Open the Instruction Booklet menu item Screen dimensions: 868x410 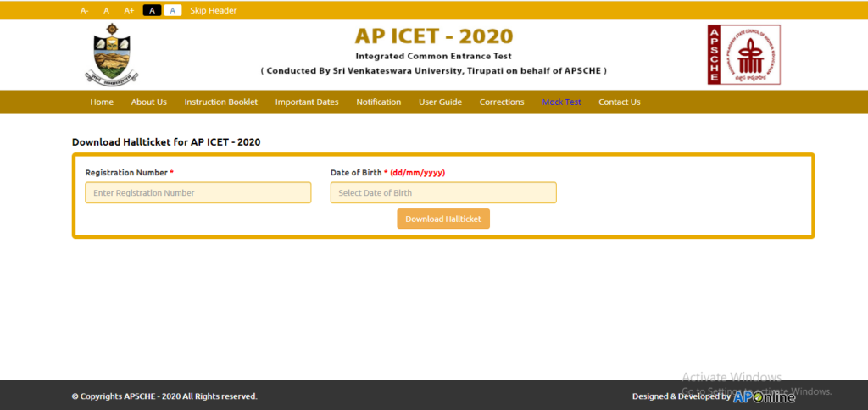[x=221, y=102]
